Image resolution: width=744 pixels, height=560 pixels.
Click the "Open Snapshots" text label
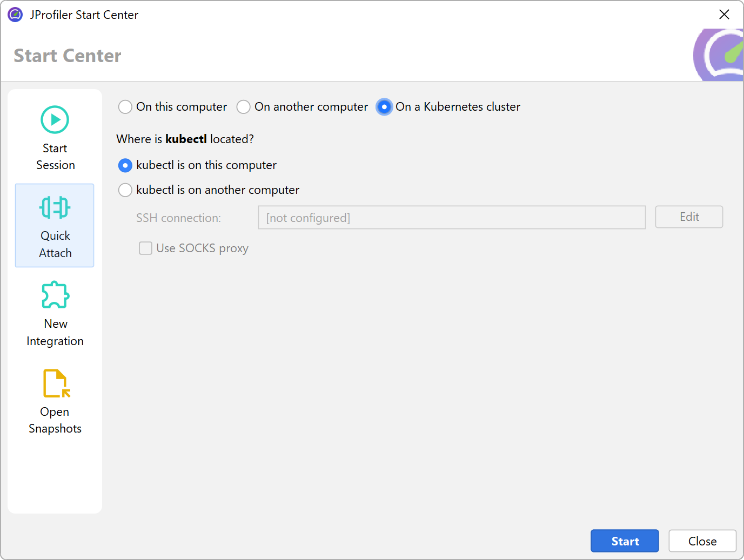(55, 420)
